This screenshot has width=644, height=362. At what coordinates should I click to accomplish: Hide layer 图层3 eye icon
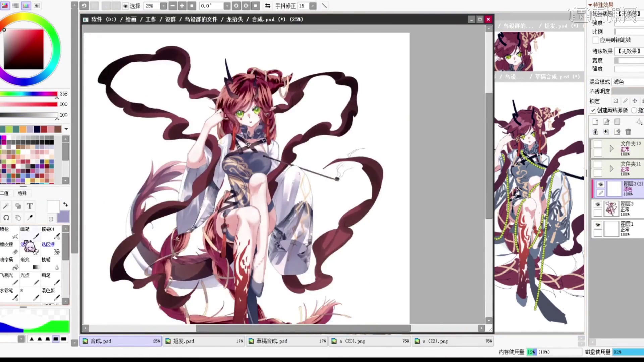coord(598,204)
